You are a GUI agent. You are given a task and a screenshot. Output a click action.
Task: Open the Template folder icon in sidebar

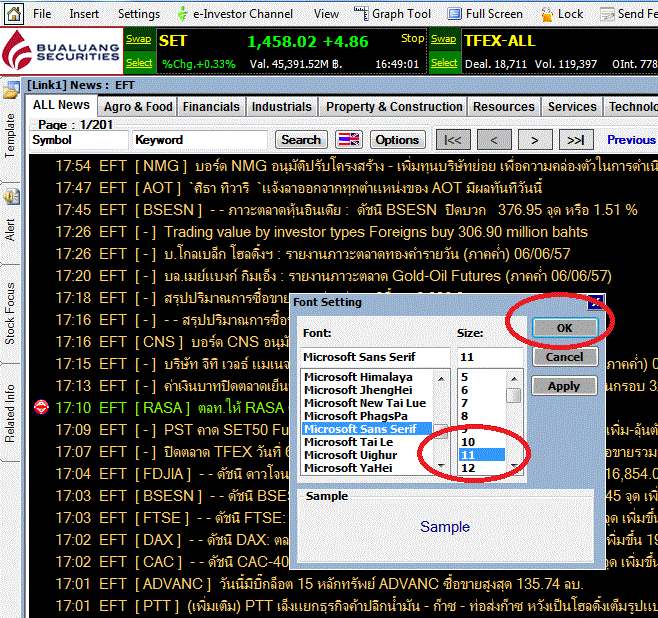click(10, 90)
